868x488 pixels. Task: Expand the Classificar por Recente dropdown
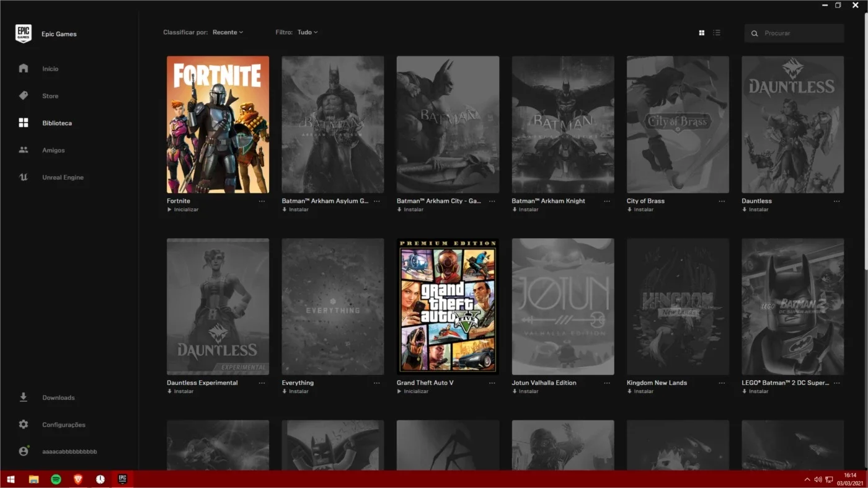tap(228, 32)
